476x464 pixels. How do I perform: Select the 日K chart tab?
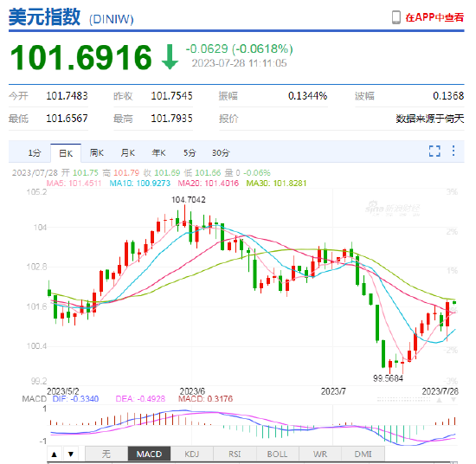click(x=66, y=153)
